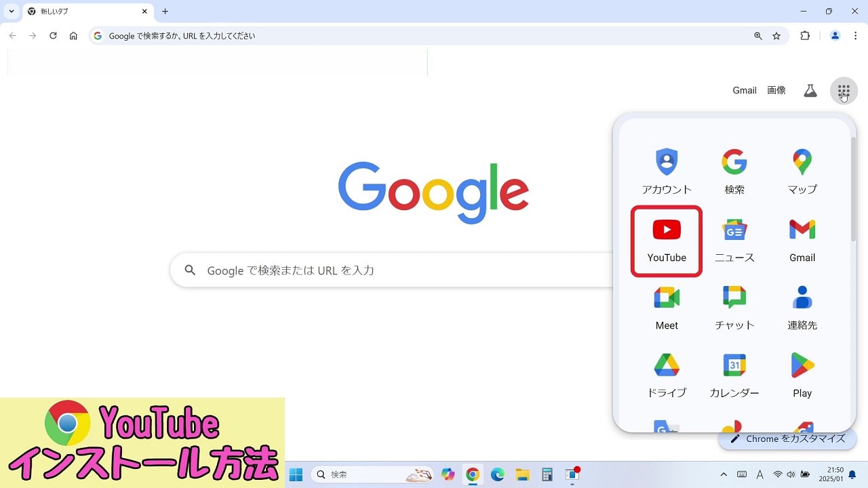Click the volume icon in system tray
Viewport: 868px width, 488px height.
point(791,474)
